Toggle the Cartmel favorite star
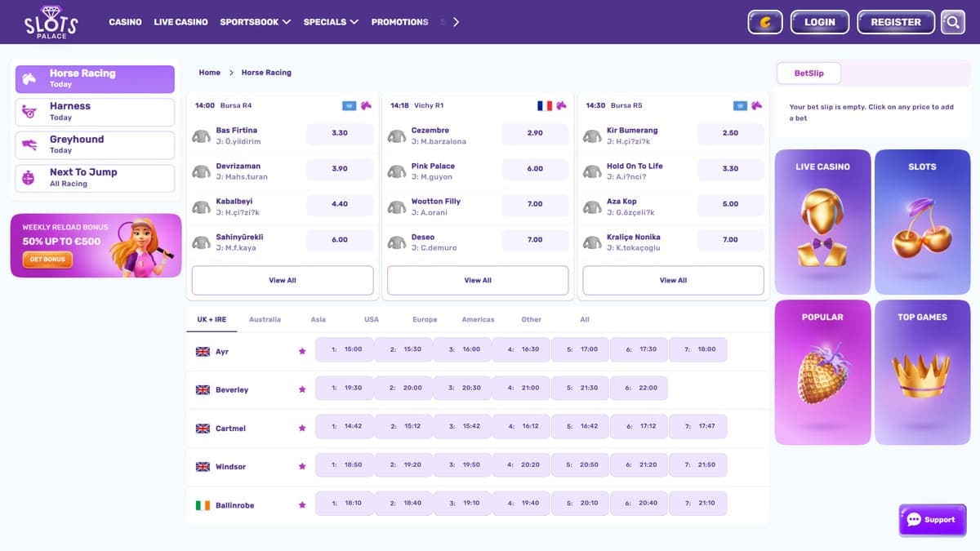980x551 pixels. click(302, 428)
